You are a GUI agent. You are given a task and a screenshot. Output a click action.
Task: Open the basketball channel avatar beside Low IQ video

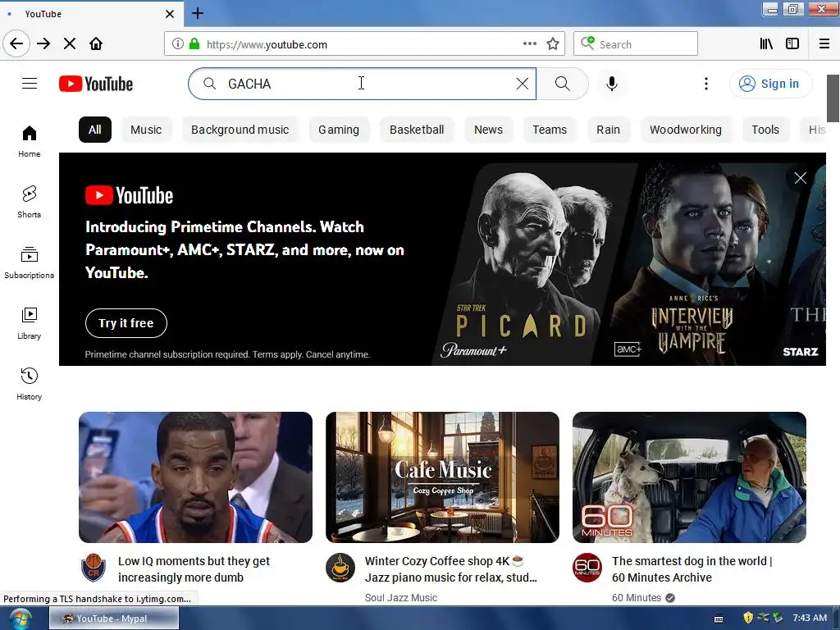(94, 568)
